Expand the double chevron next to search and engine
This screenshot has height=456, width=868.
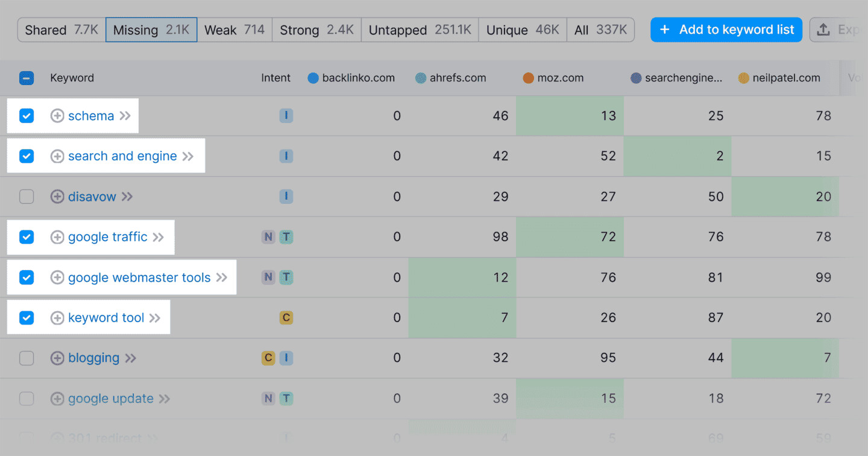pyautogui.click(x=188, y=156)
